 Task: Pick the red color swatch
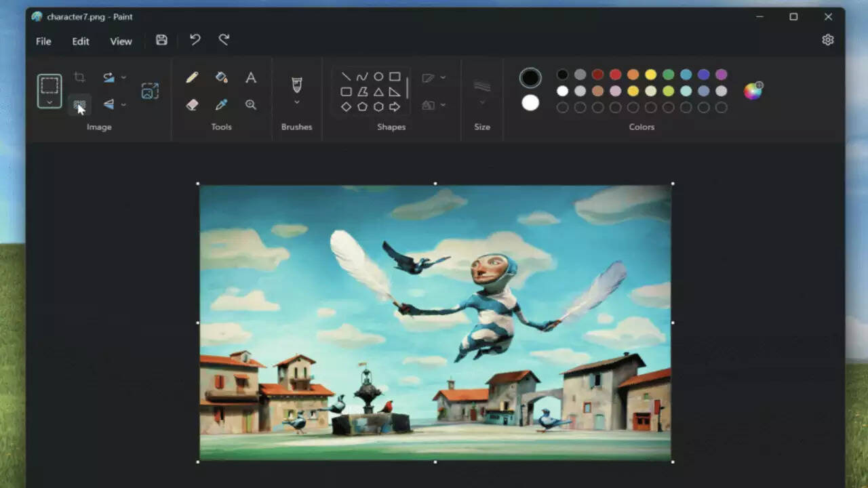[615, 75]
